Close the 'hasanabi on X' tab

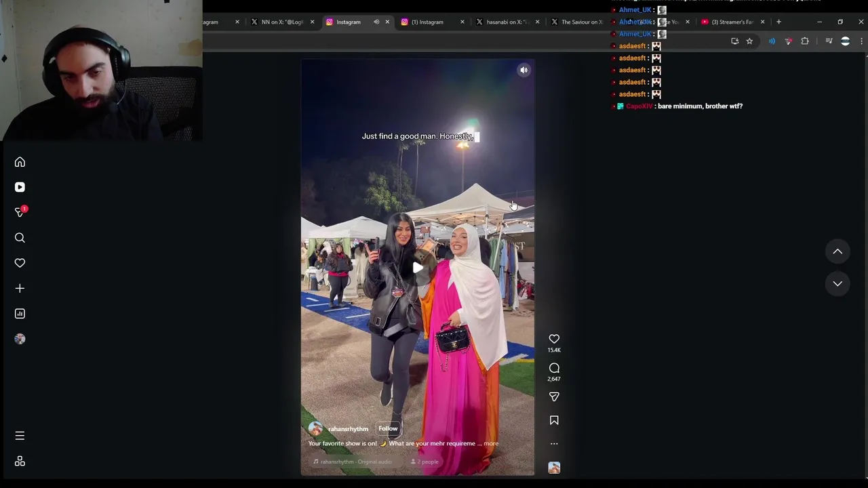[x=537, y=22]
